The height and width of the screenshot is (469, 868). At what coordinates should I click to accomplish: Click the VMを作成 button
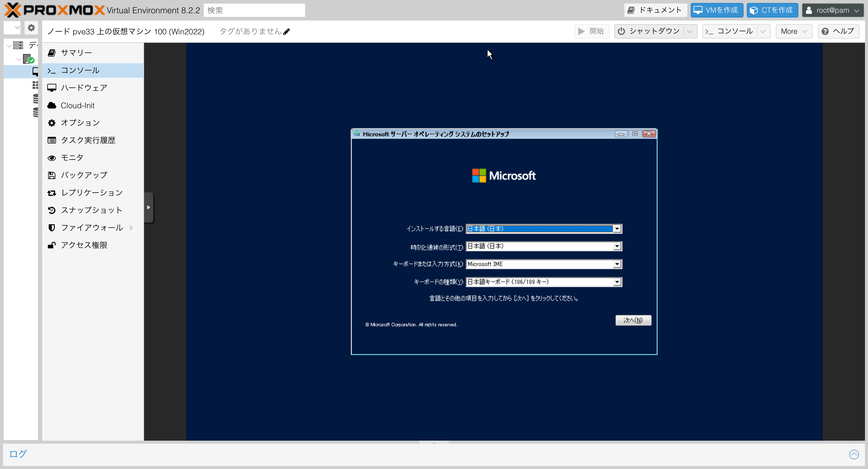coord(716,10)
